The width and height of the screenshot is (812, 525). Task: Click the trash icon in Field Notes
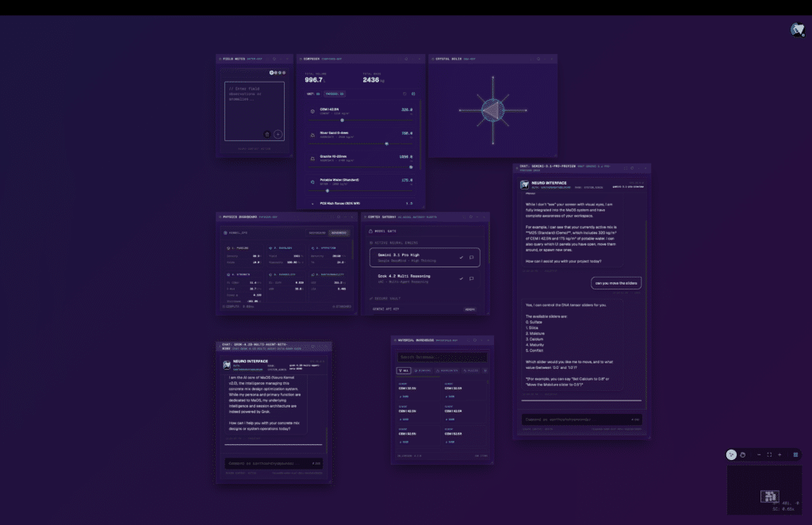267,134
